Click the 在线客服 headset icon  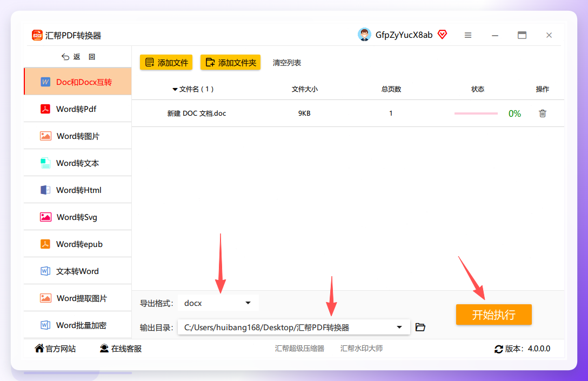(x=104, y=349)
